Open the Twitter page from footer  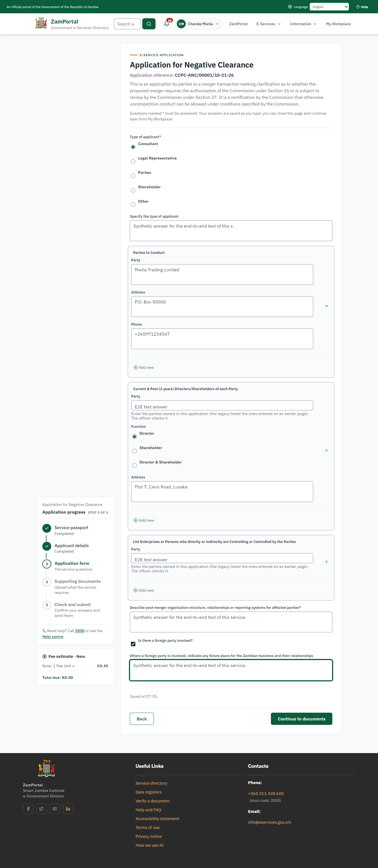tap(42, 809)
